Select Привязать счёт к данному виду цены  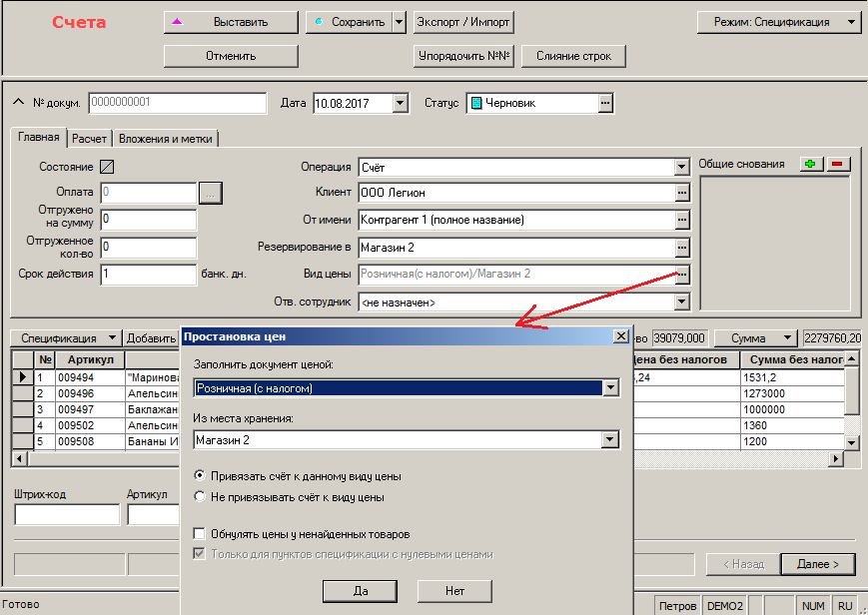click(200, 475)
